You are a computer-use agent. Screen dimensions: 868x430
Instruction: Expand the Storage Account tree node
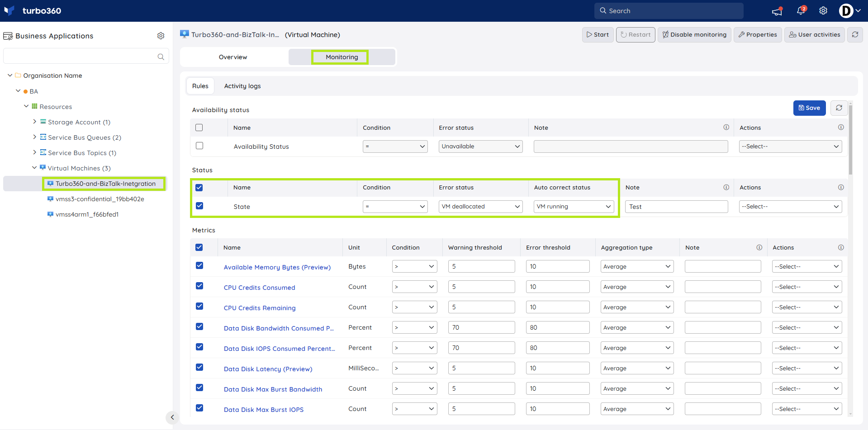35,122
